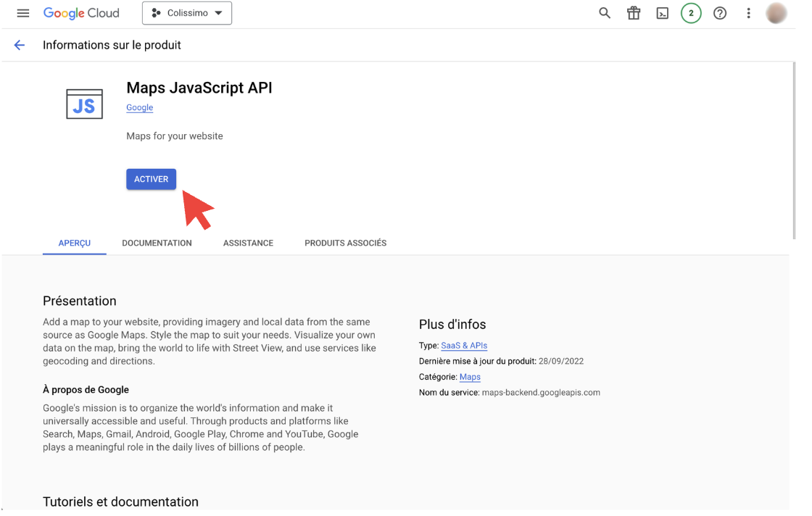Click the Présentation heading
Viewport: 812px width, 516px height.
(x=80, y=301)
